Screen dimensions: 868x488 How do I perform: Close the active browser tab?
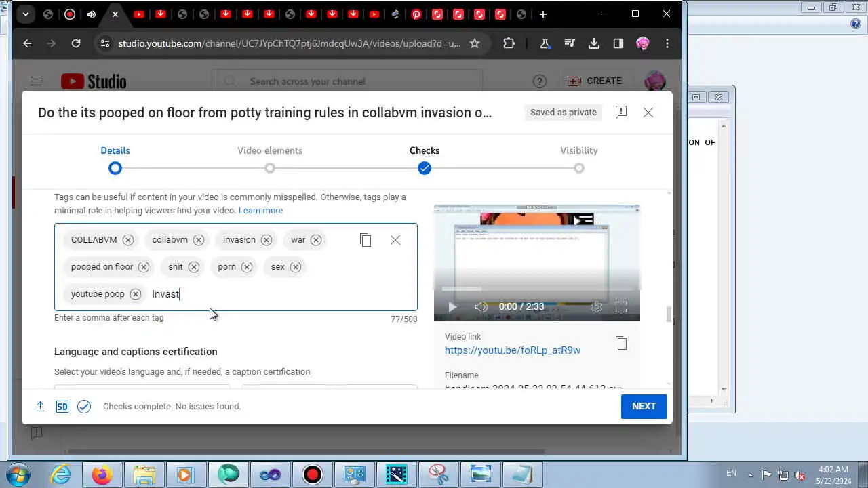click(x=115, y=14)
